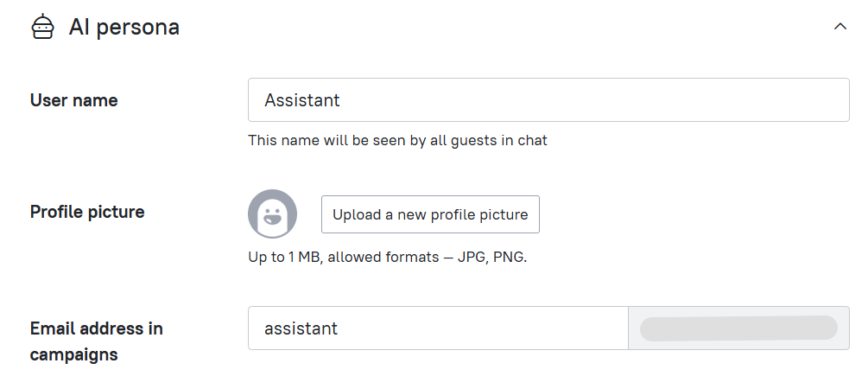Select the smiley avatar profile picture
868x376 pixels.
click(272, 213)
